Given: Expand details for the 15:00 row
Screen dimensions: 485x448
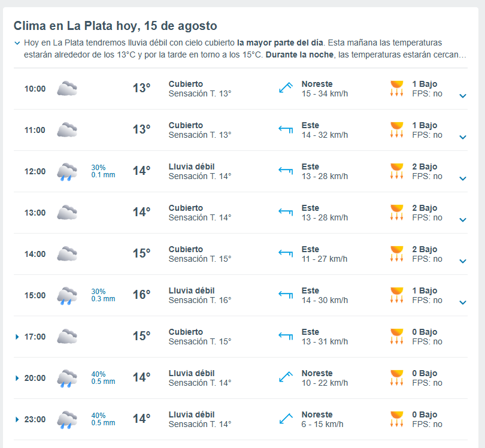Looking at the screenshot, I should pyautogui.click(x=463, y=302).
